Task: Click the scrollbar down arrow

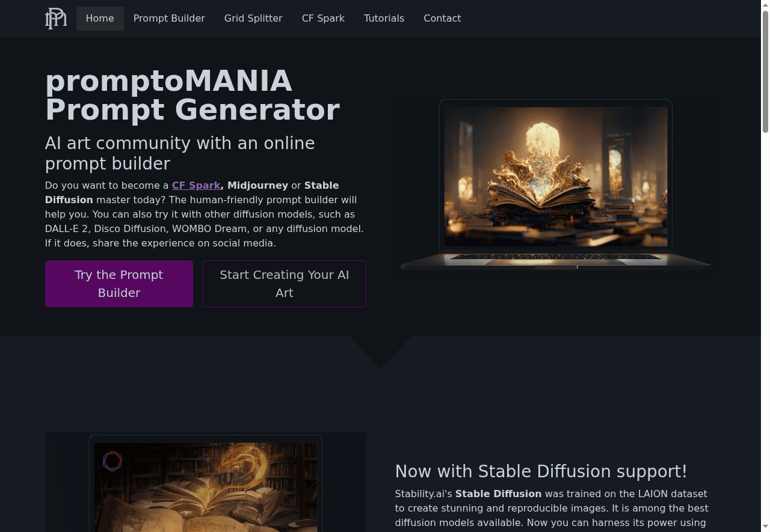Action: tap(765, 527)
